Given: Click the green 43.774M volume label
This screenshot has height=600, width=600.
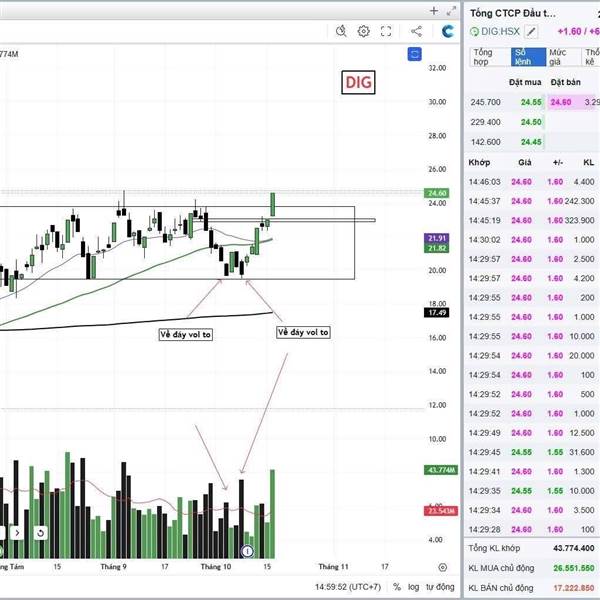Looking at the screenshot, I should [441, 470].
